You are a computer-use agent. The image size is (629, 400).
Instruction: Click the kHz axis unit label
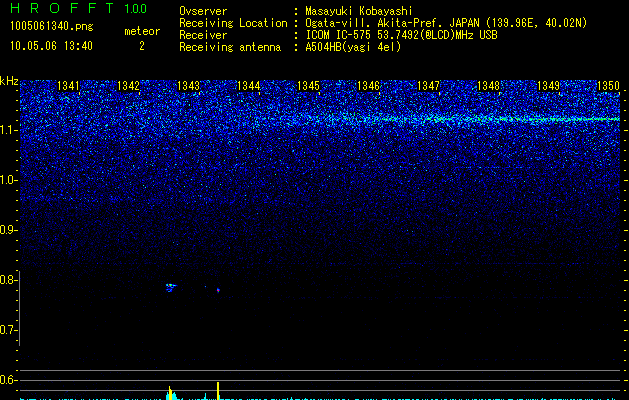tap(9, 81)
